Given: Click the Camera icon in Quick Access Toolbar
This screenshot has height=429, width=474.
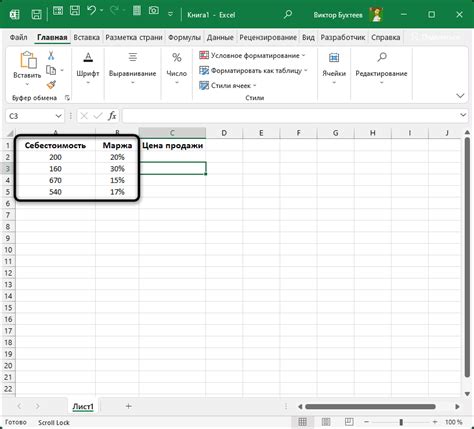Looking at the screenshot, I should [154, 11].
